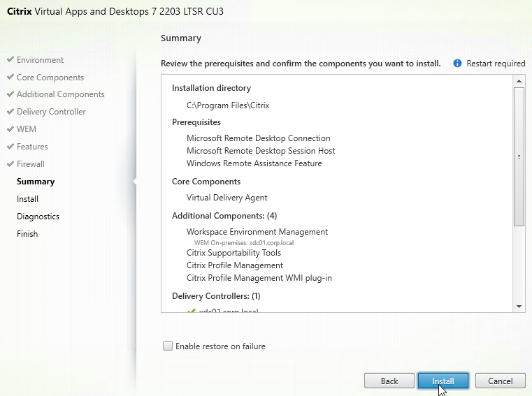Open the Features sidebar step

pyautogui.click(x=32, y=147)
